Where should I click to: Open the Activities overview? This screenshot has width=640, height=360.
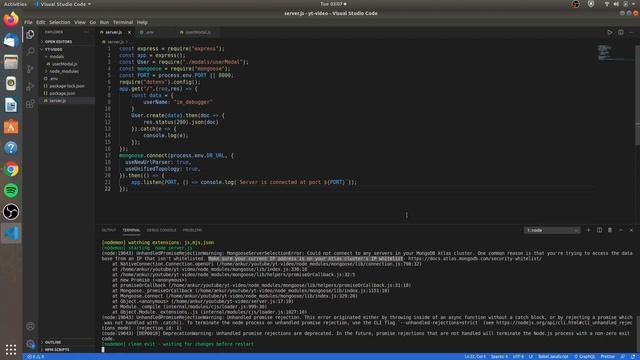15,4
